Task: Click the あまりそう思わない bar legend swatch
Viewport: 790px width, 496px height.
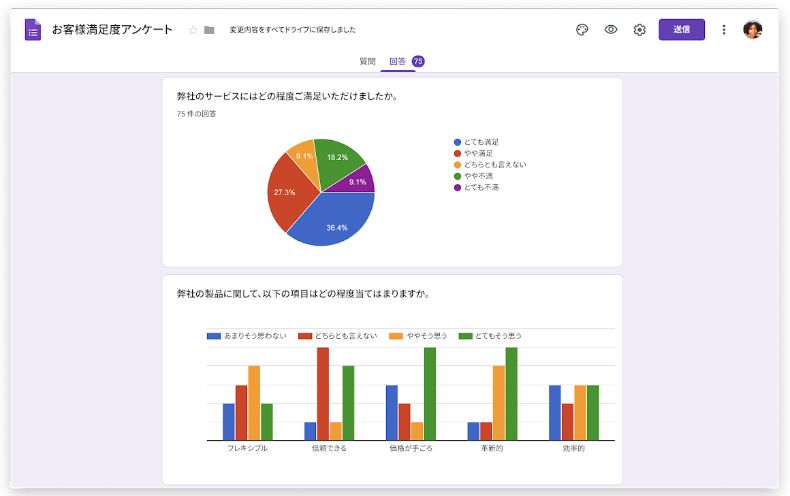Action: pos(214,336)
